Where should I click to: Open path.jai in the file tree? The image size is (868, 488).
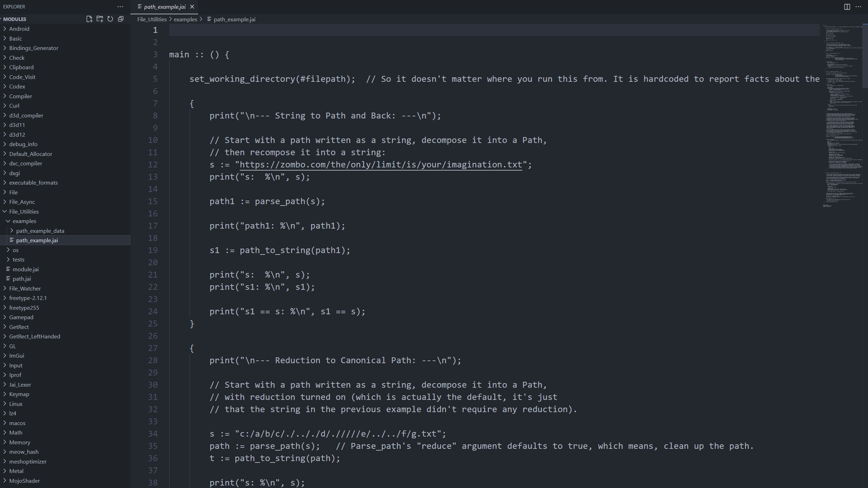point(22,279)
